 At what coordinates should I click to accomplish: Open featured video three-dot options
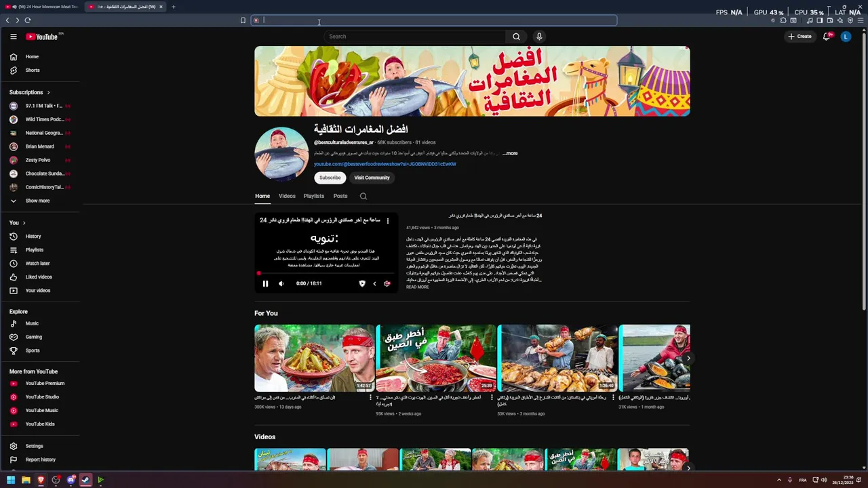tap(388, 221)
